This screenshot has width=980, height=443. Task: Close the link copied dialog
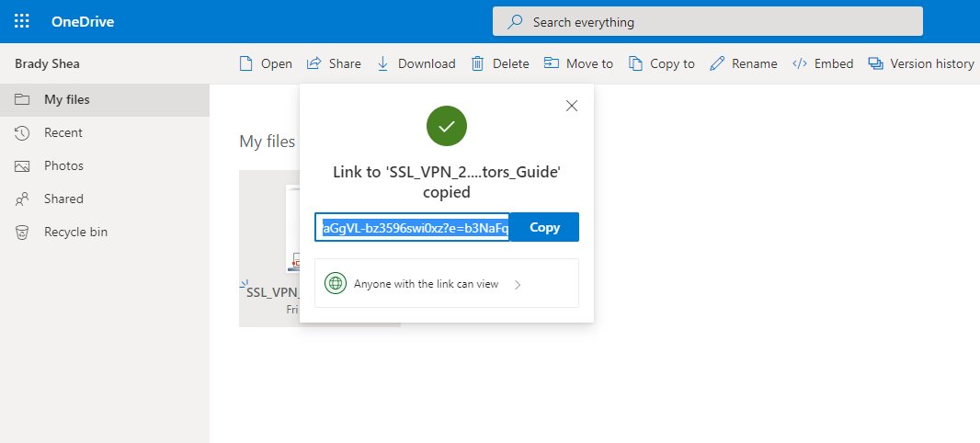572,106
